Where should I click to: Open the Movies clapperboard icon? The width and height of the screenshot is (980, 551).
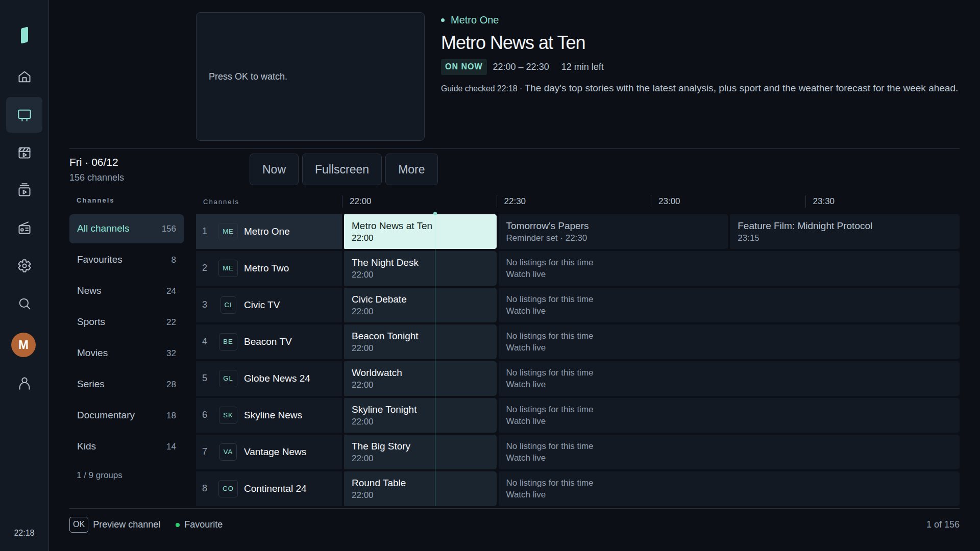(x=24, y=153)
